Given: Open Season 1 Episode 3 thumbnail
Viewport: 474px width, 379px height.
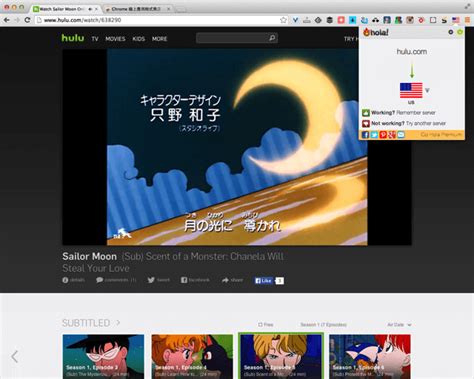Looking at the screenshot, I should 103,356.
